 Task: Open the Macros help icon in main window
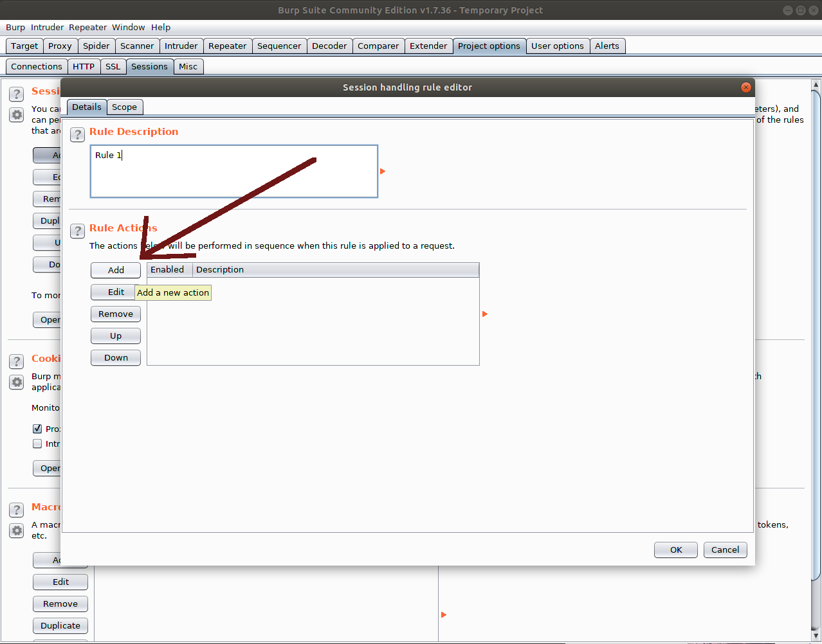coord(17,510)
